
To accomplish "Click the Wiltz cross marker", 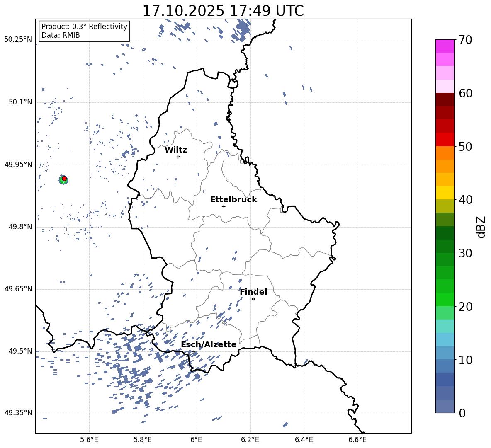I will [x=178, y=157].
